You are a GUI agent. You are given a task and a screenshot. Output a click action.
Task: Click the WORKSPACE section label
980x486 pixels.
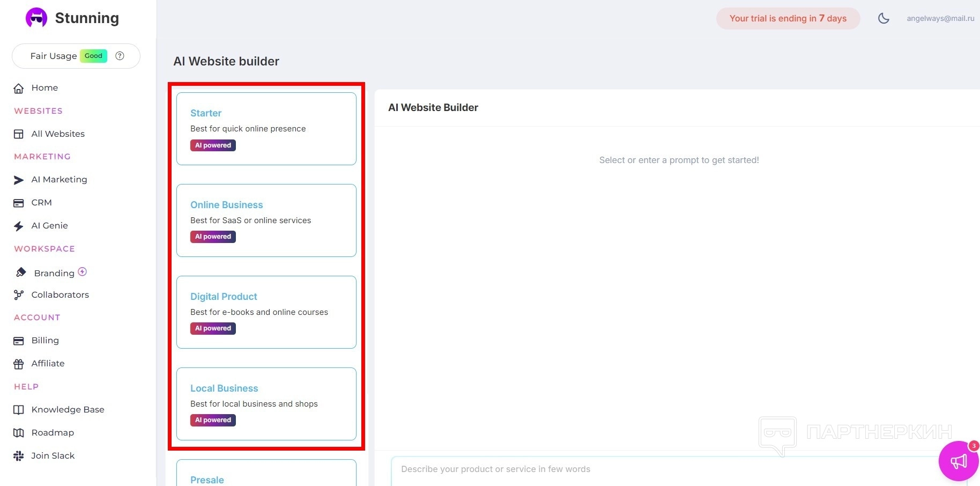(x=44, y=249)
